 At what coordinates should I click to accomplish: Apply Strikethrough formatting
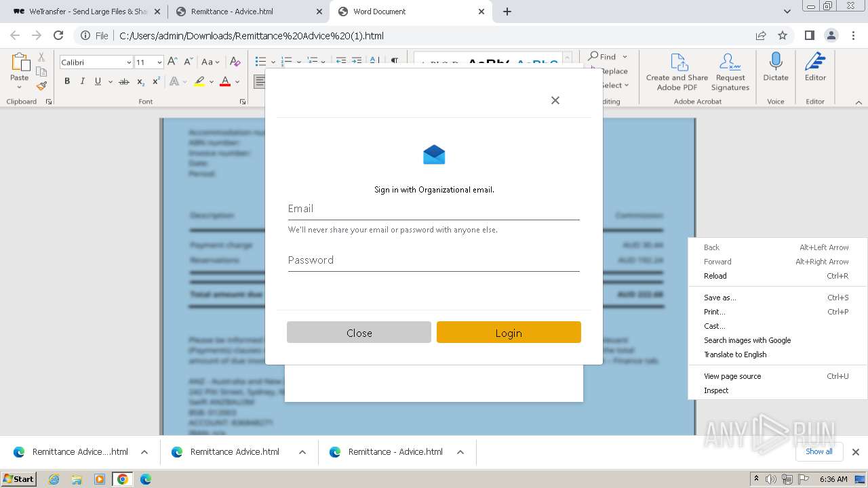[123, 81]
